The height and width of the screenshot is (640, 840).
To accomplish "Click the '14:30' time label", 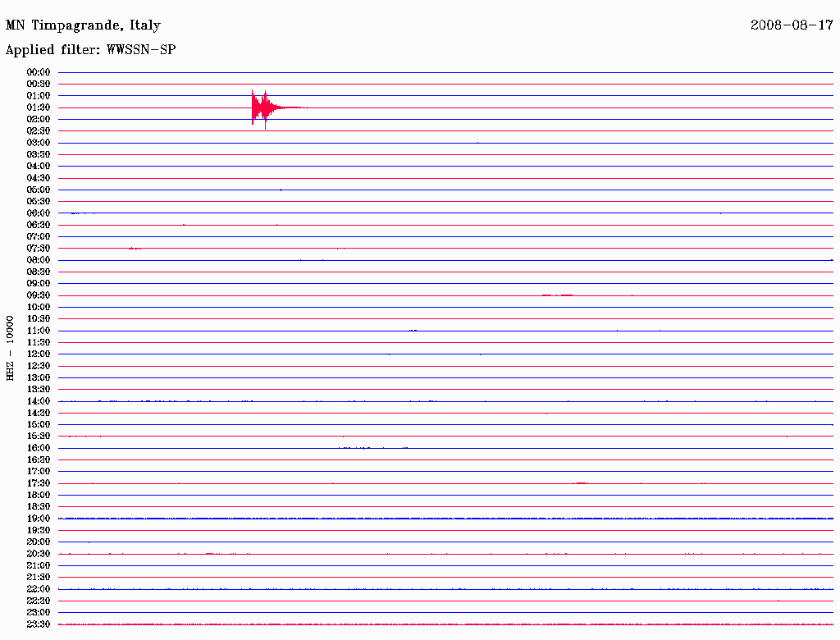I will tap(39, 414).
